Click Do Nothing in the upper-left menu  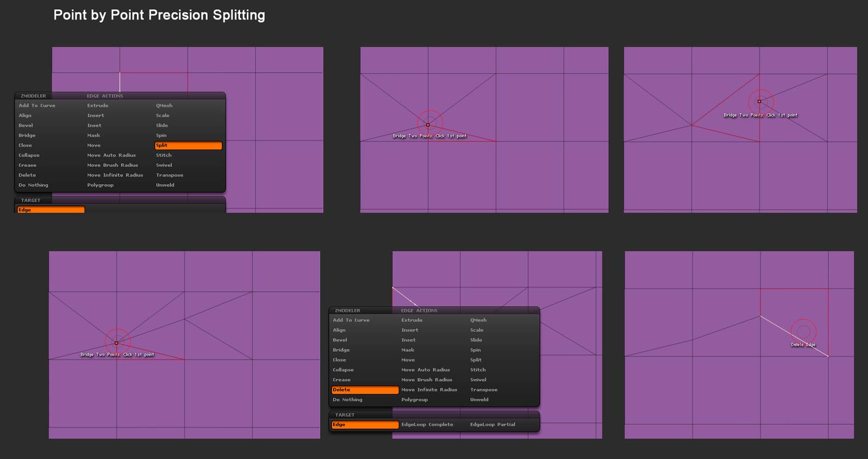point(33,185)
